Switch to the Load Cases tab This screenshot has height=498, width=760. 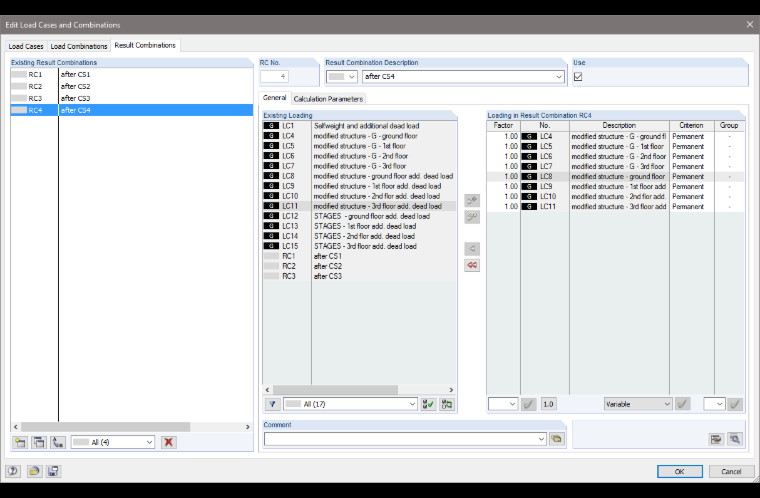(x=26, y=46)
